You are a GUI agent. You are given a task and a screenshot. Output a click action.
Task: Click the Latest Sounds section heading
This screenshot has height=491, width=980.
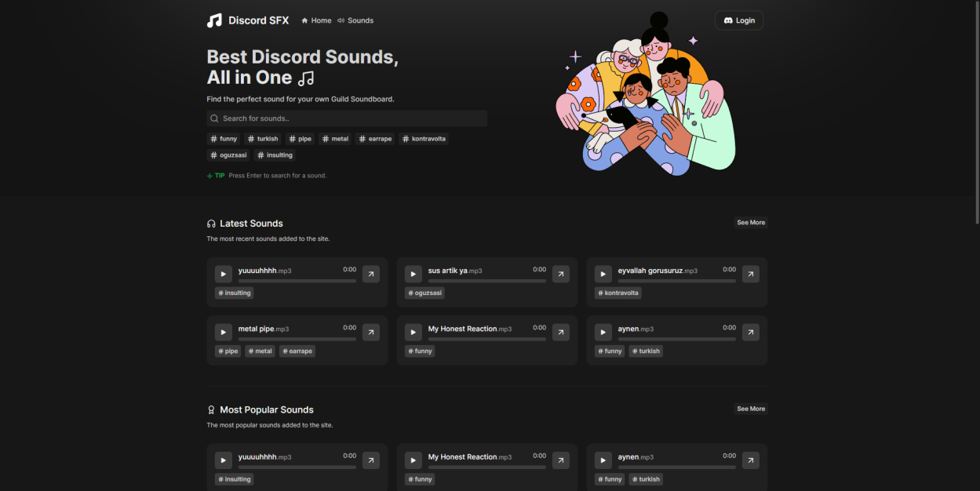[251, 224]
